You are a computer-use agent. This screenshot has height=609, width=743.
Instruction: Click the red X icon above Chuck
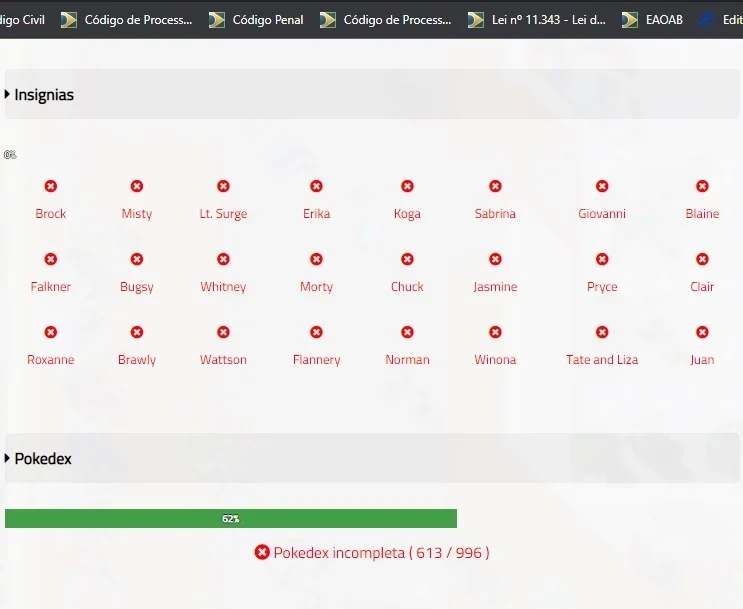407,259
